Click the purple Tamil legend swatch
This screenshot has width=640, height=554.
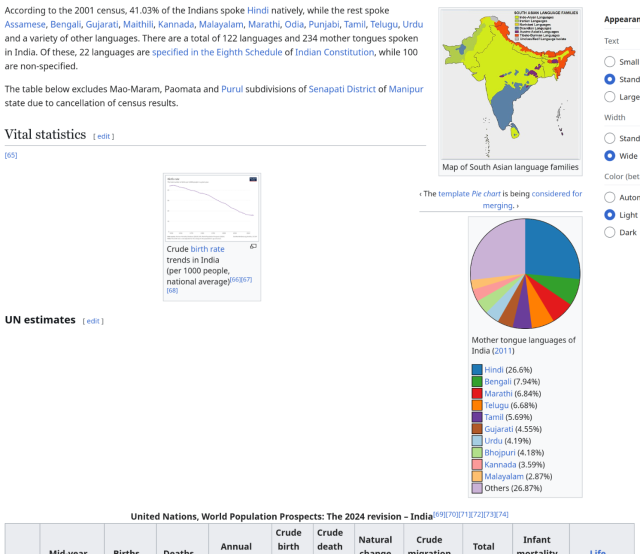coord(477,417)
